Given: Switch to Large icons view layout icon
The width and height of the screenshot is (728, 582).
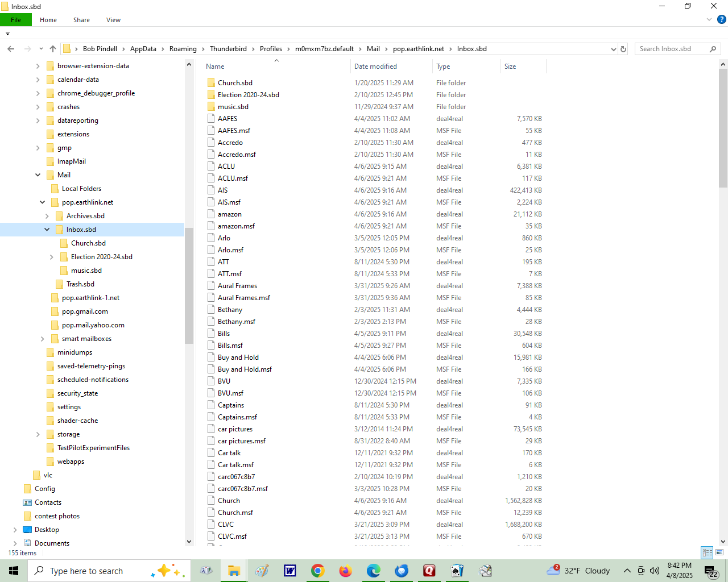Looking at the screenshot, I should point(719,552).
